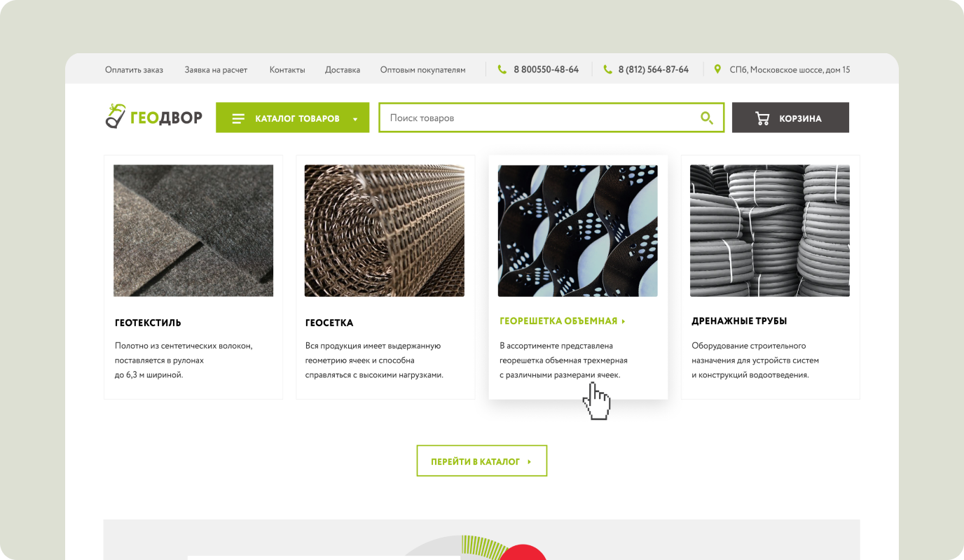Click the magnifier search icon
The image size is (964, 560).
707,118
